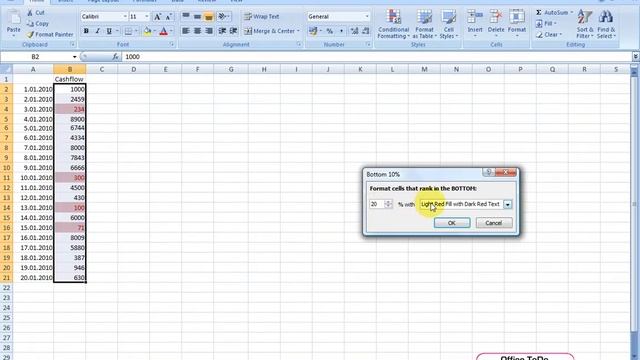This screenshot has width=640, height=360.
Task: Select column header C
Action: (102, 69)
